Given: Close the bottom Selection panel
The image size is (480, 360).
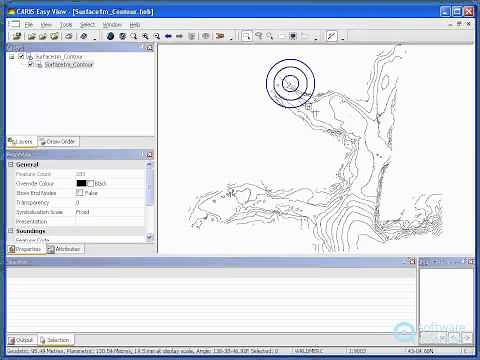Looking at the screenshot, I should 412,262.
